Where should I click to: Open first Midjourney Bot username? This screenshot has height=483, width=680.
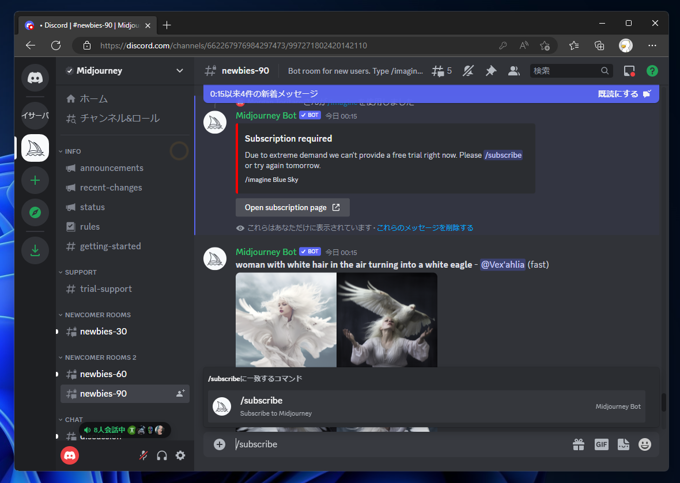tap(266, 115)
